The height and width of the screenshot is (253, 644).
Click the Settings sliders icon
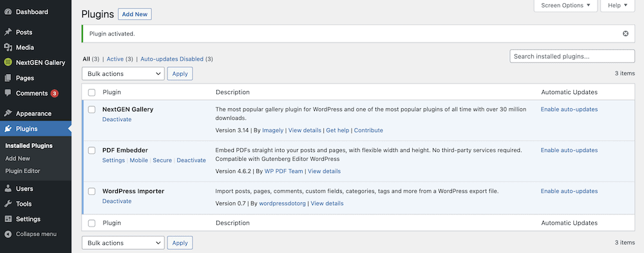(8, 219)
